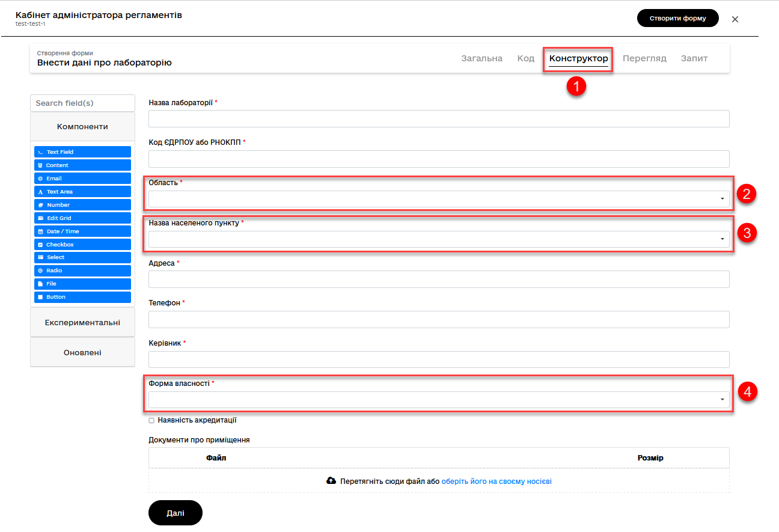This screenshot has height=532, width=779.
Task: Open the Область dropdown
Action: (439, 199)
